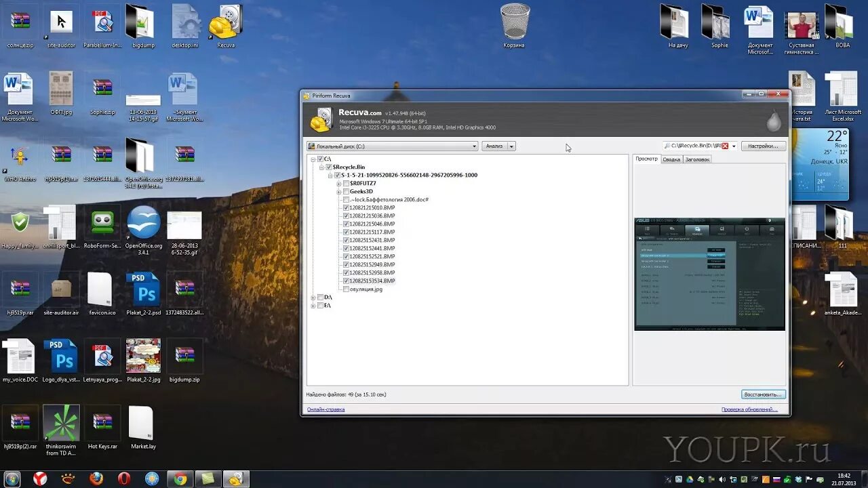Open the Windows Start button

12,479
